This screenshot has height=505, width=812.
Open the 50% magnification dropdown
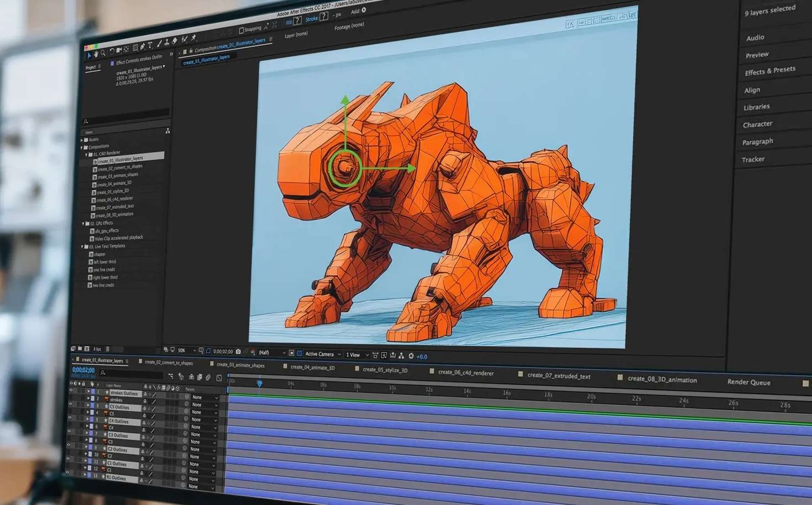[x=187, y=350]
